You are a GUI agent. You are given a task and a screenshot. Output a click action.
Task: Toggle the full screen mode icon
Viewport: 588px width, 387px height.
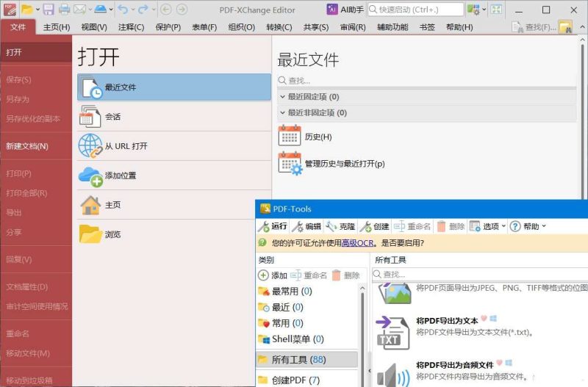(x=496, y=10)
